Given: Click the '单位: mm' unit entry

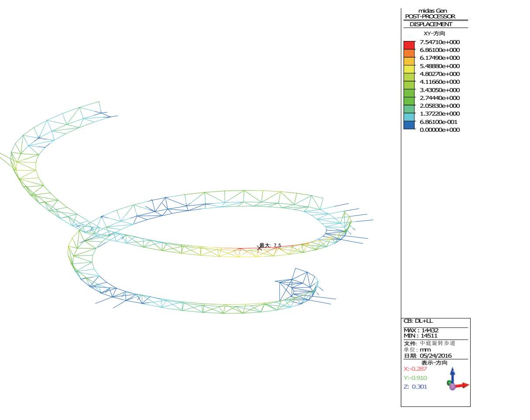Looking at the screenshot, I should click(x=417, y=350).
